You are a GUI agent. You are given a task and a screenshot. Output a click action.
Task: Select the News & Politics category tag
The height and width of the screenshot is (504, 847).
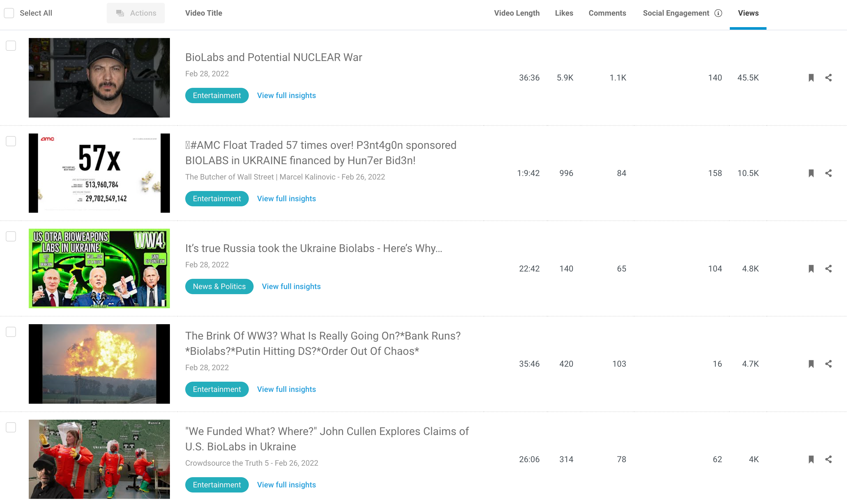219,286
